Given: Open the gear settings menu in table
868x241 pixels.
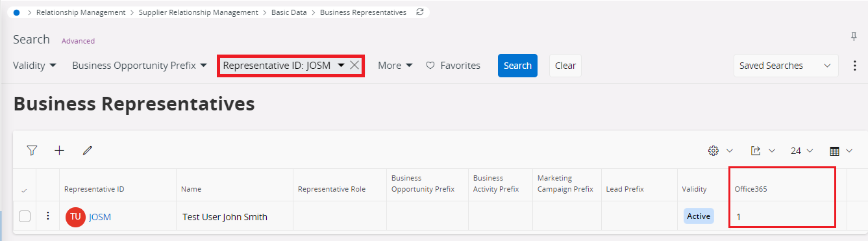Looking at the screenshot, I should coord(720,151).
